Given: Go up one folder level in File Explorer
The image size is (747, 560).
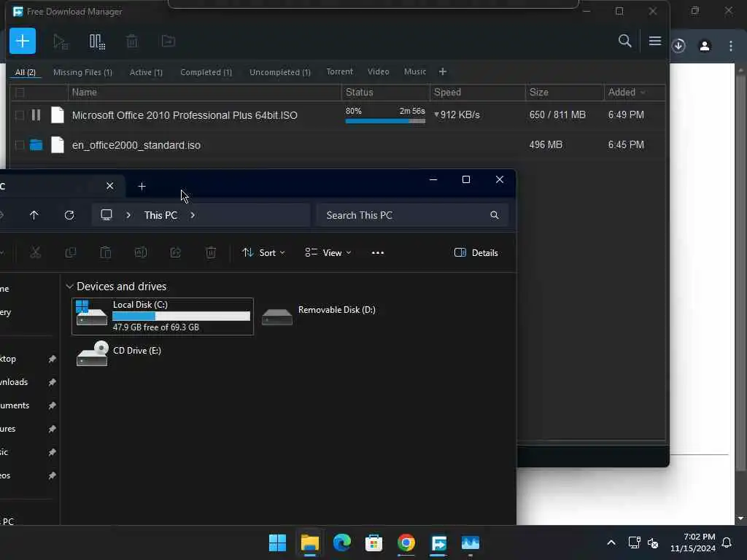Looking at the screenshot, I should (34, 215).
